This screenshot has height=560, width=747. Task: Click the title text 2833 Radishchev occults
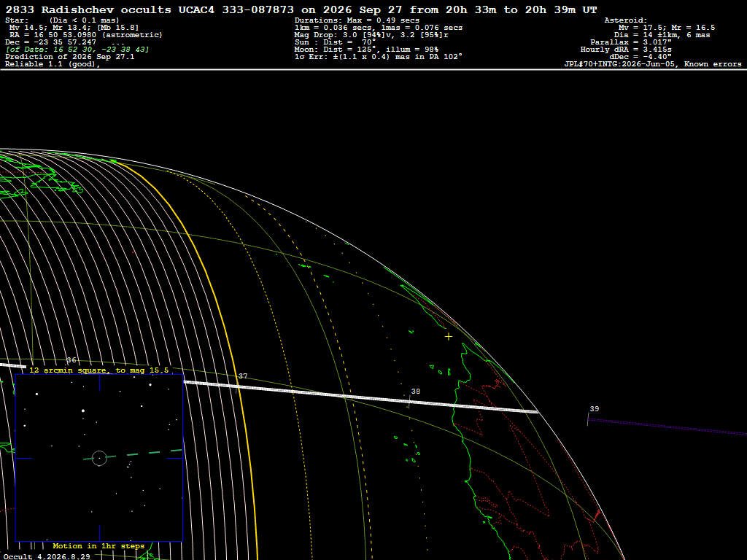tap(88, 9)
